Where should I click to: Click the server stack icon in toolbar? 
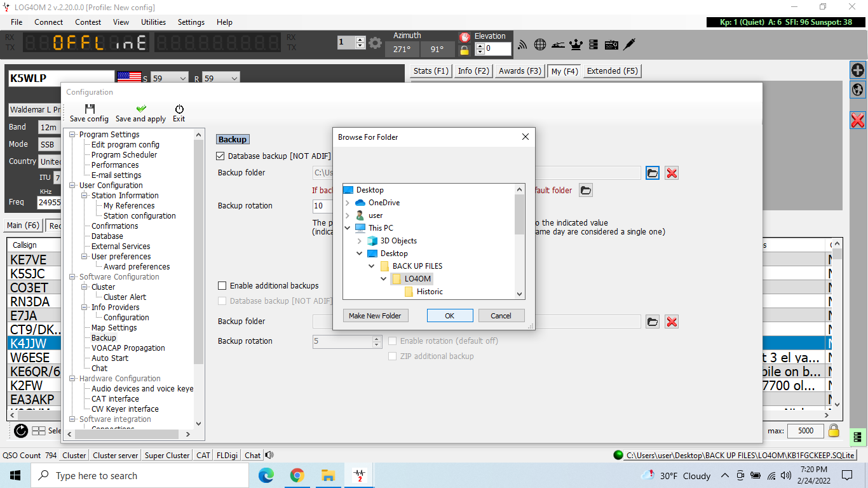(x=593, y=44)
